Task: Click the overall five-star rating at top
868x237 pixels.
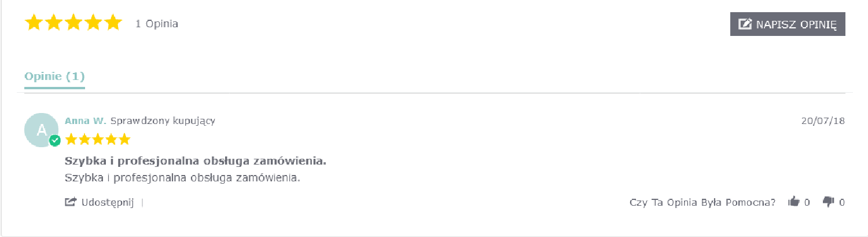Action: click(73, 23)
